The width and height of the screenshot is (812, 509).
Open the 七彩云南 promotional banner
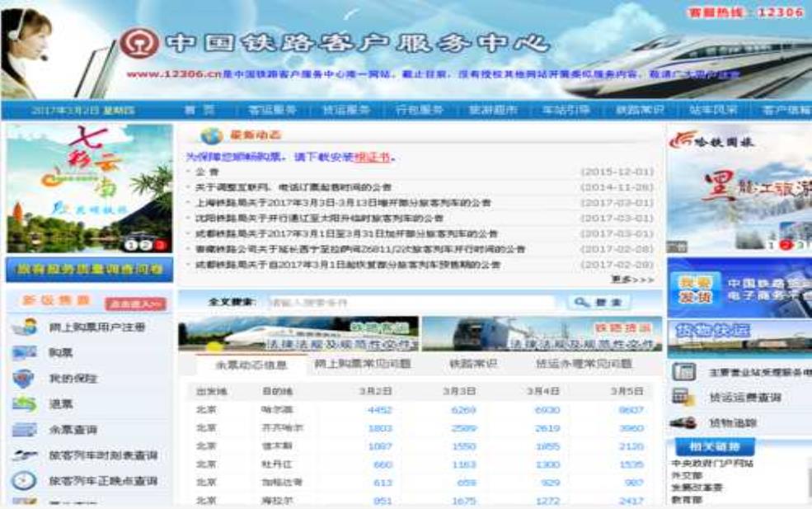[90, 188]
